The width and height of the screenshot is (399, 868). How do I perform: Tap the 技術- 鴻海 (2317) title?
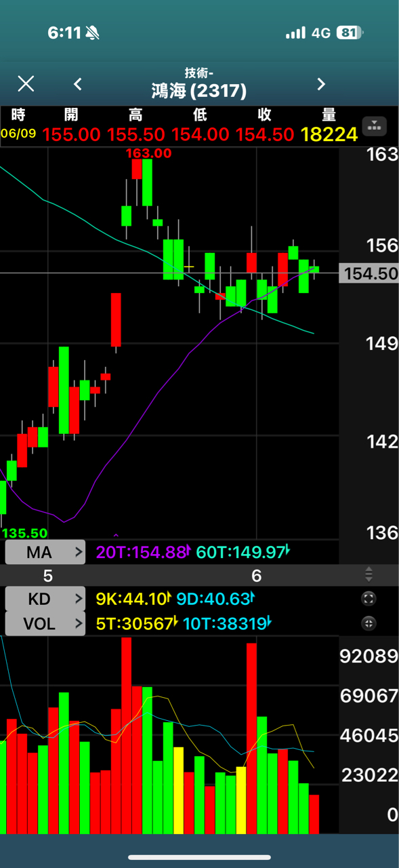(199, 83)
